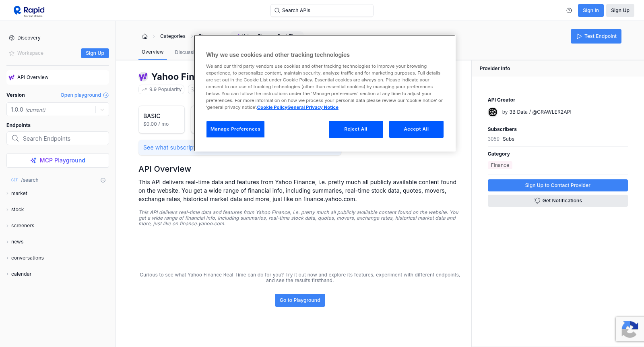Open Categories in the breadcrumb
Viewport: 644px width, 347px height.
pyautogui.click(x=173, y=36)
